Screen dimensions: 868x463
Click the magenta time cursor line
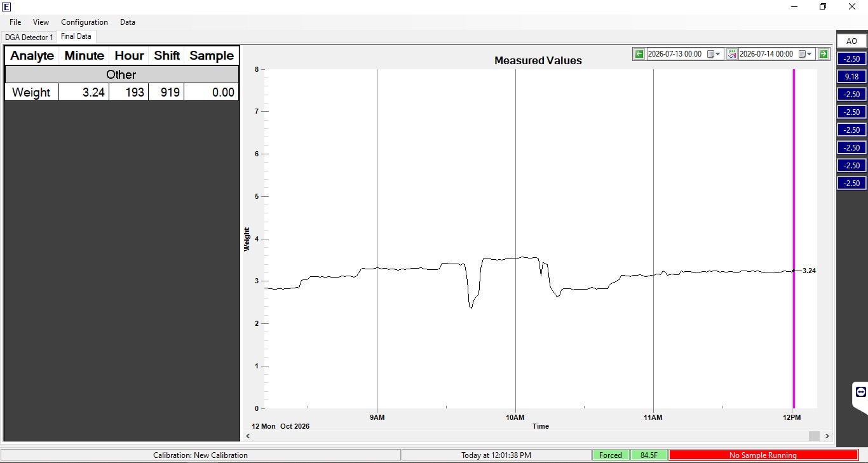[x=794, y=239]
